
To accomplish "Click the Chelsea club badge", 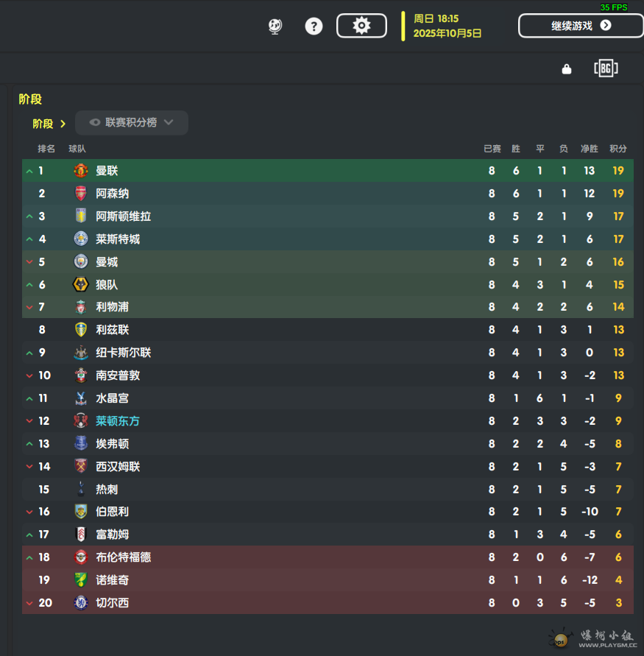I will tap(81, 603).
